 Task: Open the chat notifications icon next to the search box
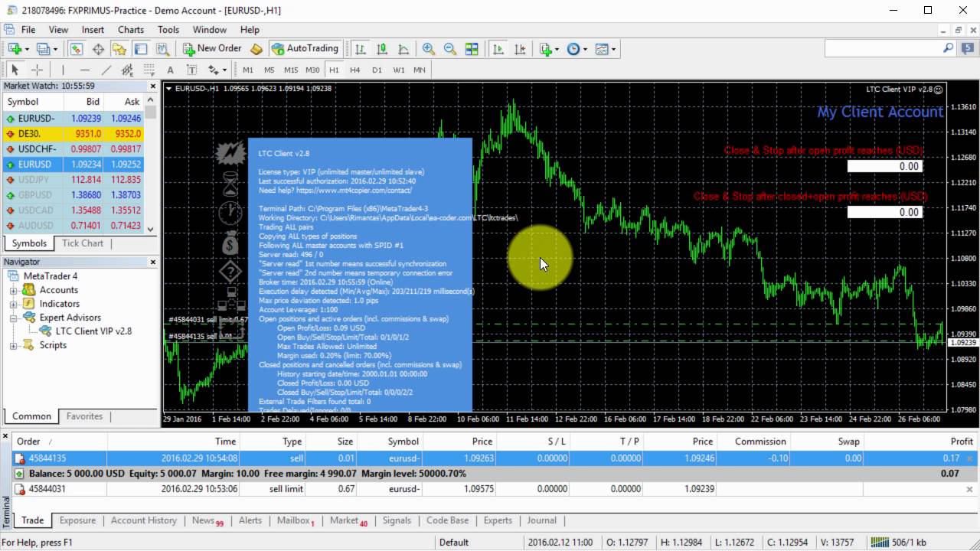(966, 48)
